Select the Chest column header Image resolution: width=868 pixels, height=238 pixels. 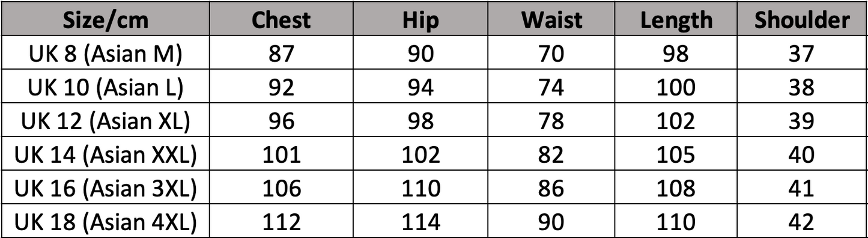(x=281, y=19)
